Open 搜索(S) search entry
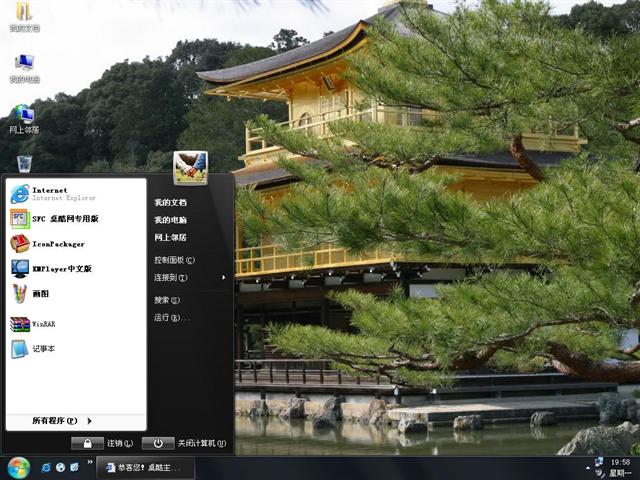640x480 pixels. (x=167, y=300)
